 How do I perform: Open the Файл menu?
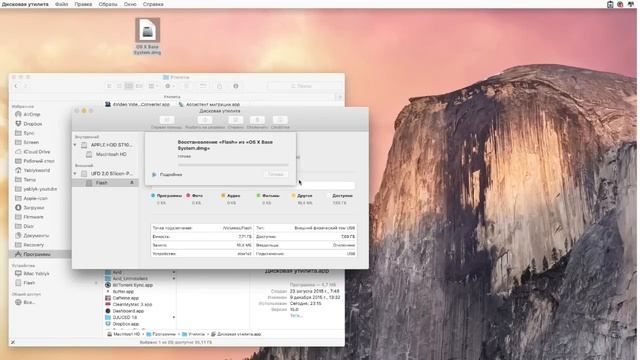tap(62, 4)
